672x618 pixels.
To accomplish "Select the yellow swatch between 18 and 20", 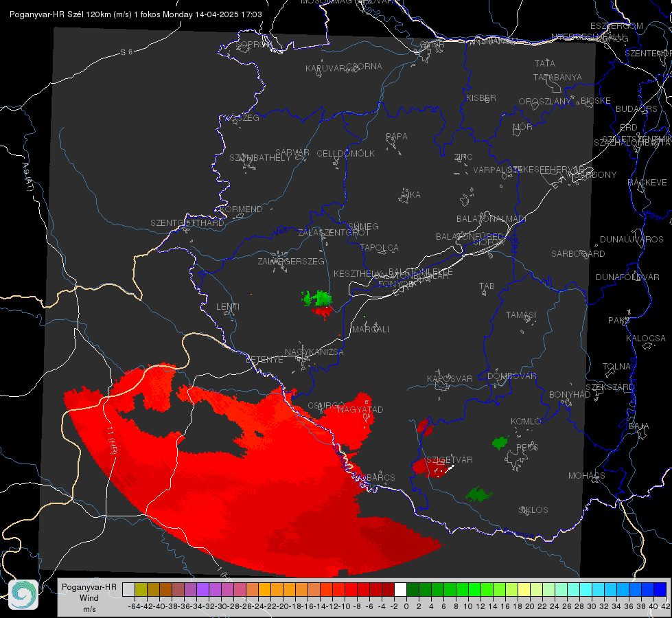I will (524, 589).
